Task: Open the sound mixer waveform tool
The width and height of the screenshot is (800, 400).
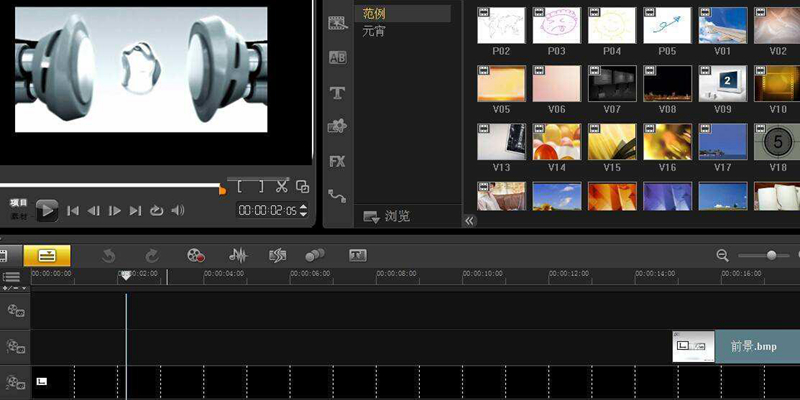Action: (x=238, y=256)
